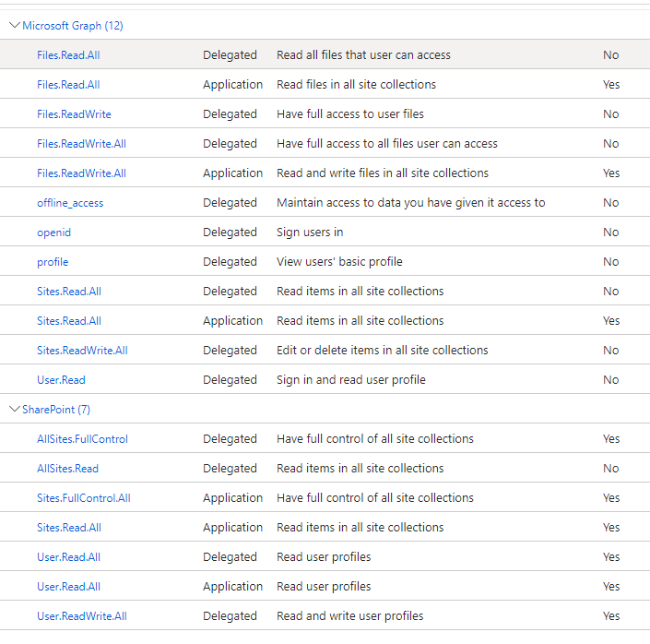
Task: Open the SharePoint (7) group link
Action: [x=56, y=410]
